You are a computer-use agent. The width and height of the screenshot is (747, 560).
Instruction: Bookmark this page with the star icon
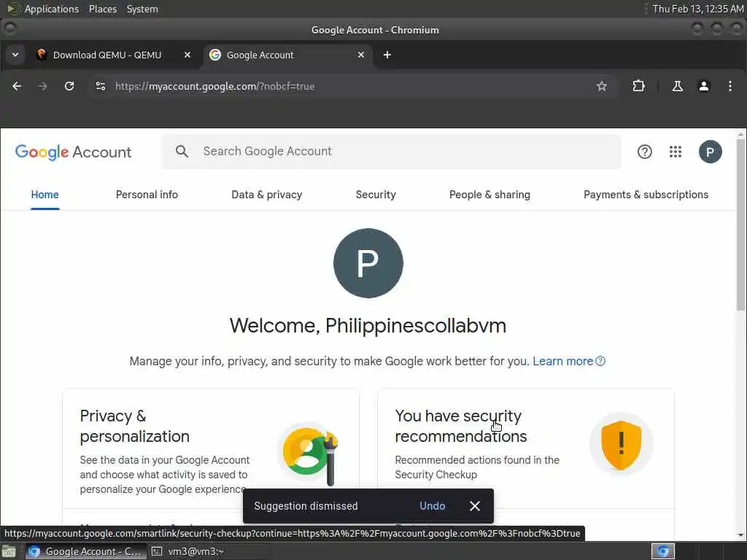click(x=602, y=86)
